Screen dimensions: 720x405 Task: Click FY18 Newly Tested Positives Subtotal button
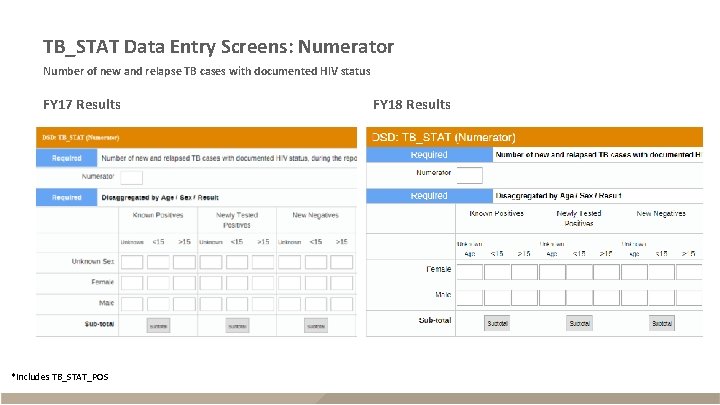pyautogui.click(x=579, y=323)
